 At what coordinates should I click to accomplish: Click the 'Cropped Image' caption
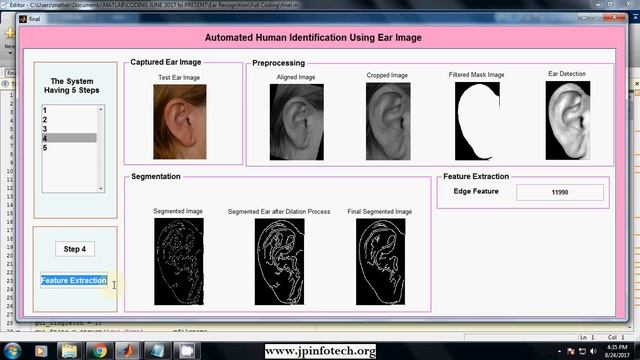387,75
